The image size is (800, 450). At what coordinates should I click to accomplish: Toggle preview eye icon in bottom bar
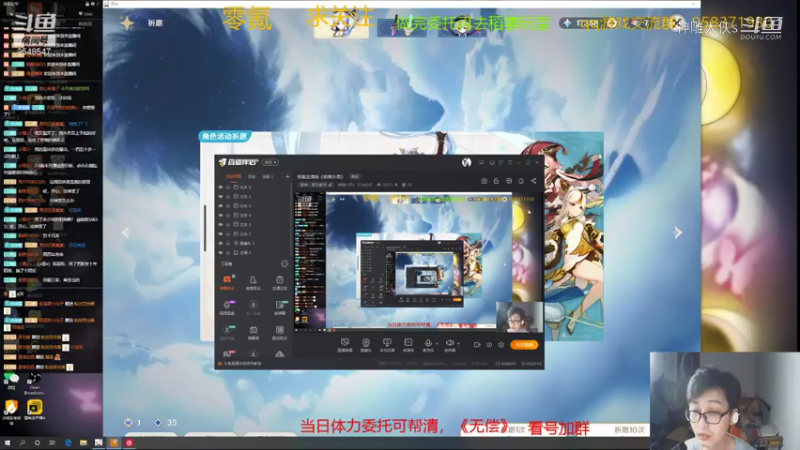[x=489, y=345]
